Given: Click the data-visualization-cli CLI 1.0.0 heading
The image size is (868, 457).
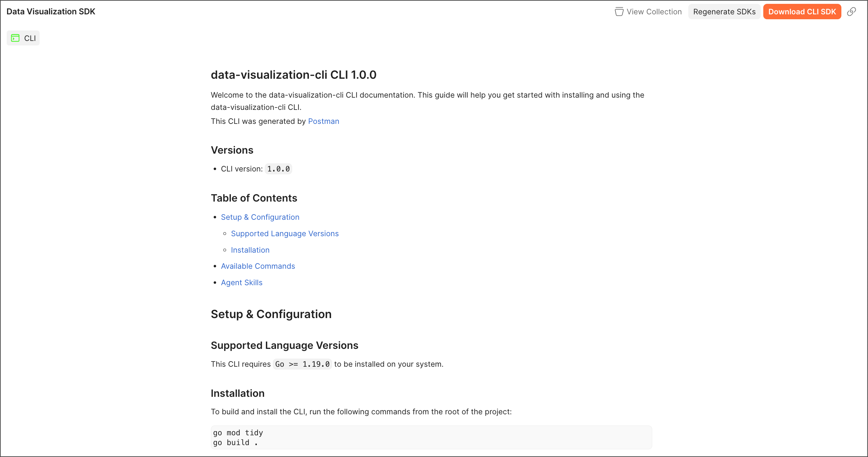Looking at the screenshot, I should coord(293,75).
